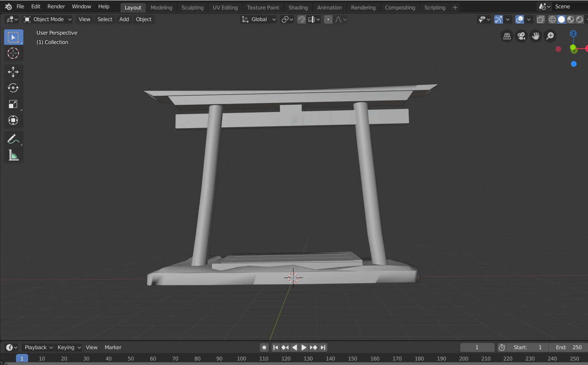Screen dimensions: 588x365
Task: Open the viewport Add menu
Action: 124,19
